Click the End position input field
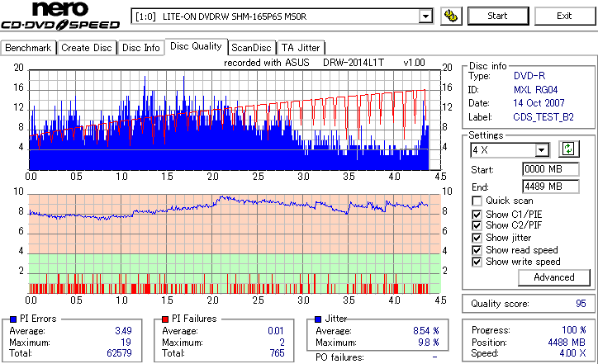598x364 pixels. 550,187
